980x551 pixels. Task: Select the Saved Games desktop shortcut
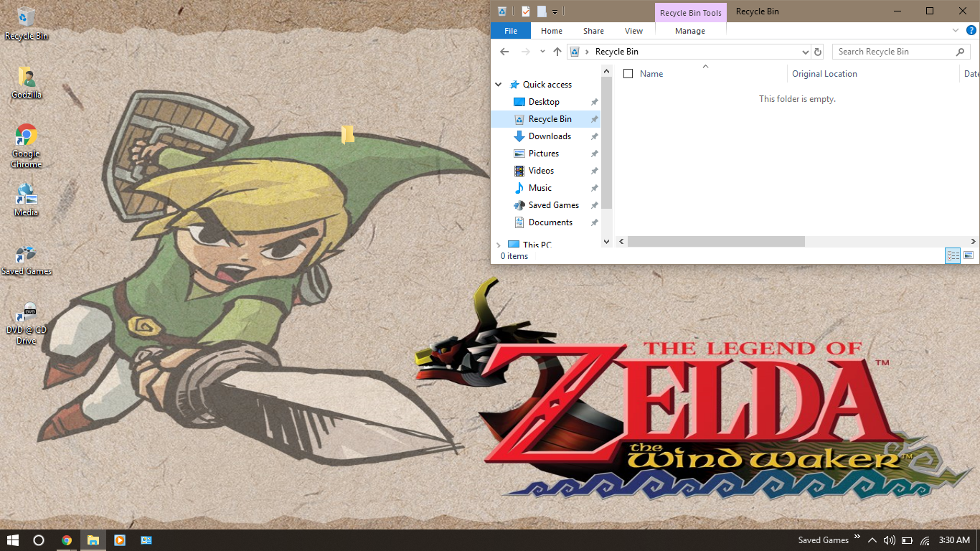26,260
